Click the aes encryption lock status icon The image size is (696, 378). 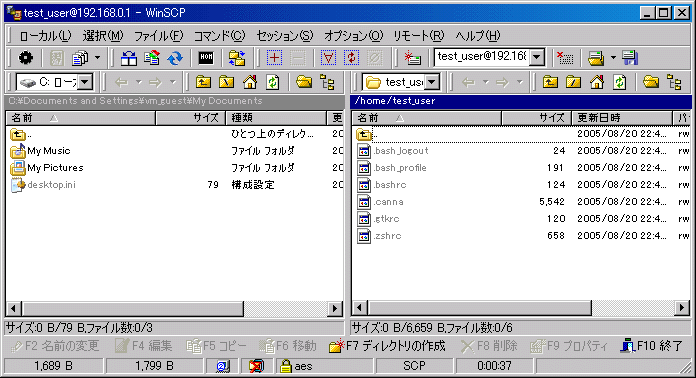(286, 366)
